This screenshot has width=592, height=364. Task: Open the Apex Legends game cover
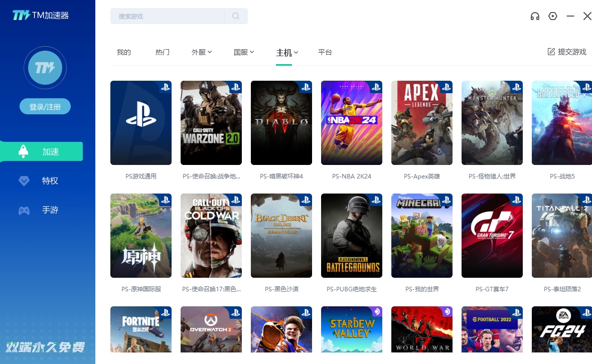(422, 123)
